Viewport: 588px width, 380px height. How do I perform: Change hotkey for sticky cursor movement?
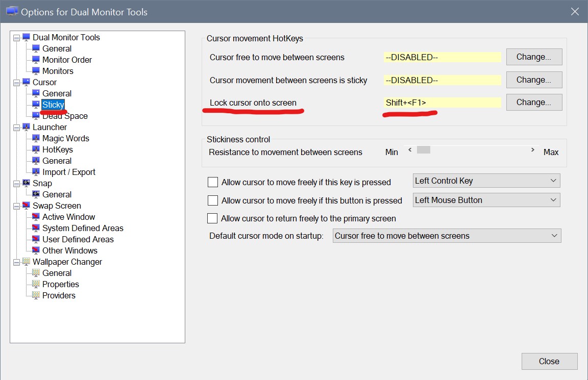coord(534,80)
